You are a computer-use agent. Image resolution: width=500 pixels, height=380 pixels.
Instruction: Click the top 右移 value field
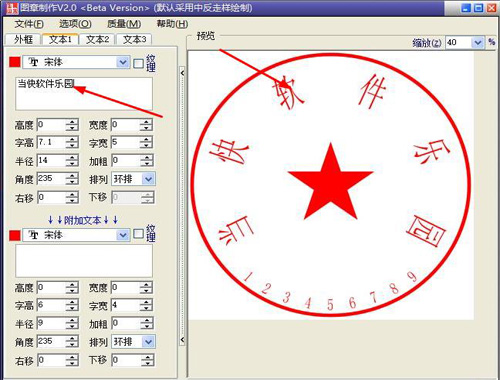(51, 197)
